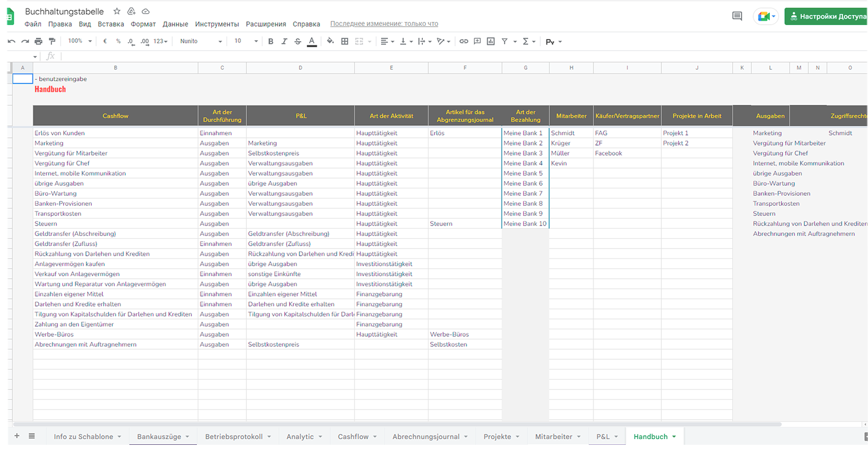The height and width of the screenshot is (449, 868).
Task: Open the Файл menu
Action: 33,24
